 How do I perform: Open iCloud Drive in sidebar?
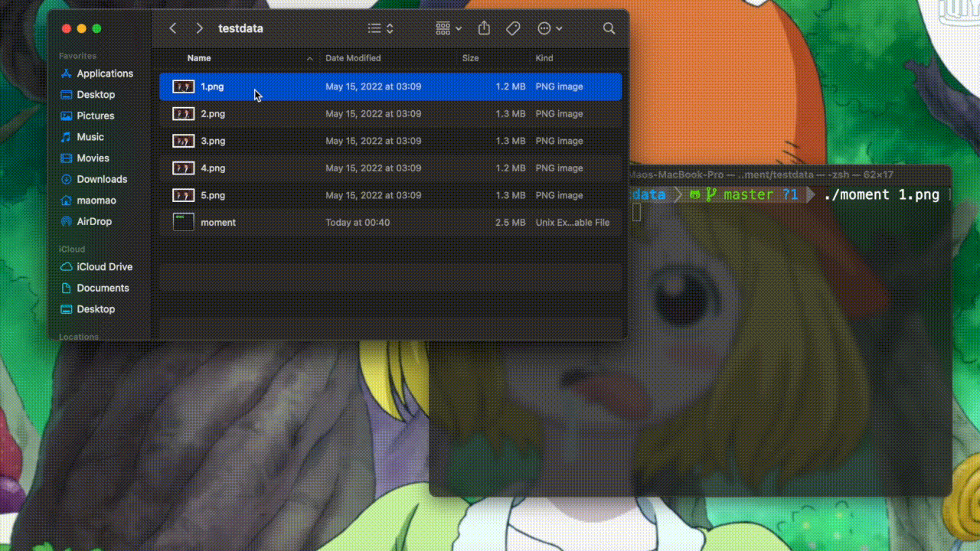point(104,267)
